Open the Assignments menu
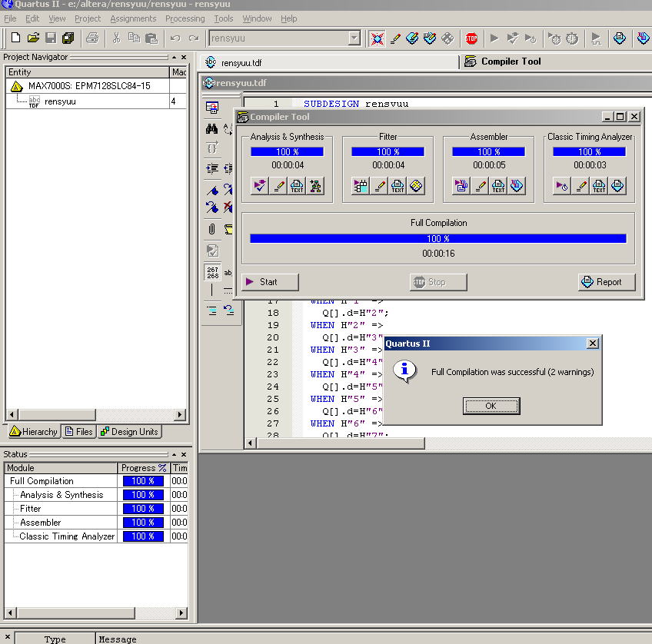Viewport: 652px width, 644px height. pos(133,18)
